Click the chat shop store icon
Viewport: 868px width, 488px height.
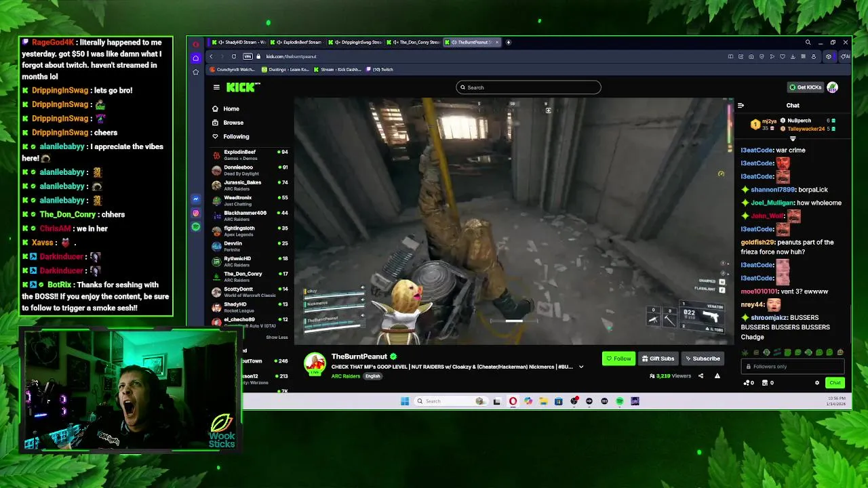[768, 383]
